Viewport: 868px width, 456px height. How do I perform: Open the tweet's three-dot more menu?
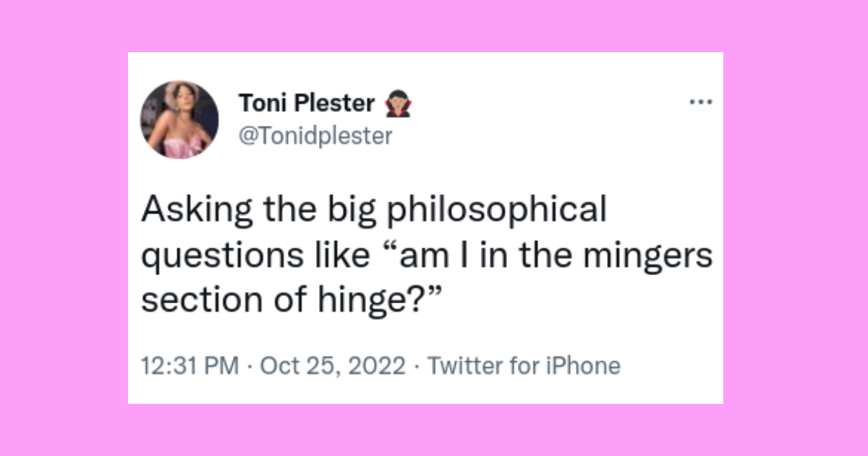pos(700,103)
